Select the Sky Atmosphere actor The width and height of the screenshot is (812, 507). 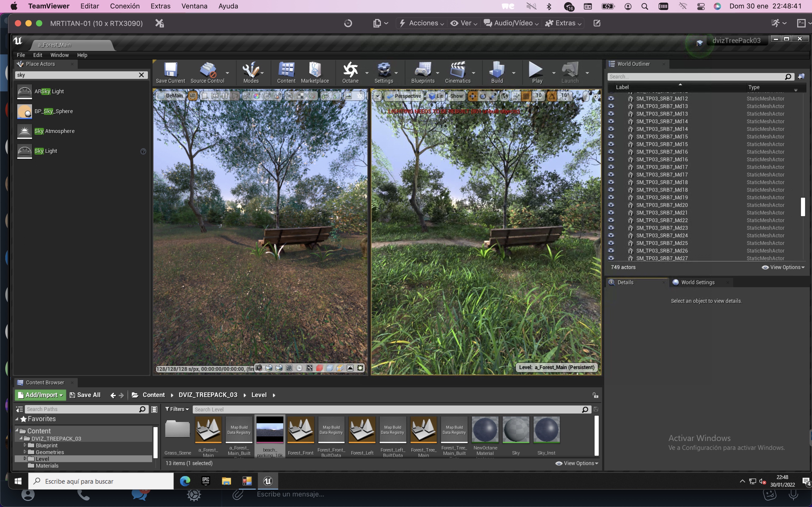[x=54, y=131]
